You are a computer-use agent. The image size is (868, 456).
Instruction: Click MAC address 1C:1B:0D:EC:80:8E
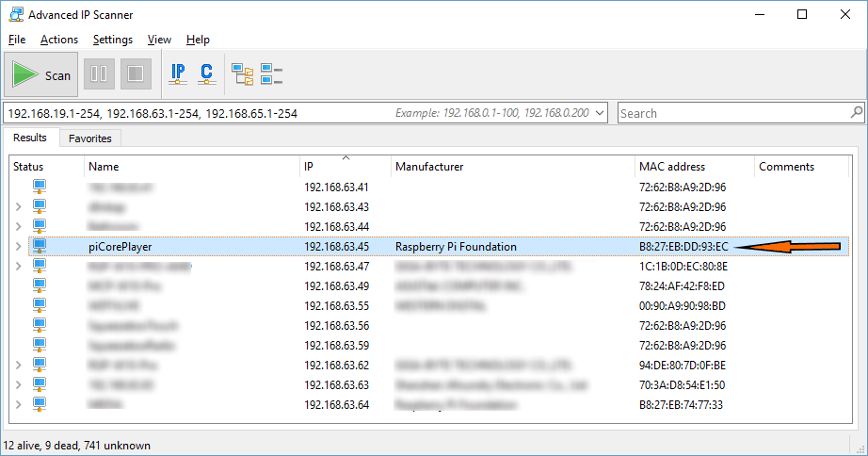click(x=683, y=267)
